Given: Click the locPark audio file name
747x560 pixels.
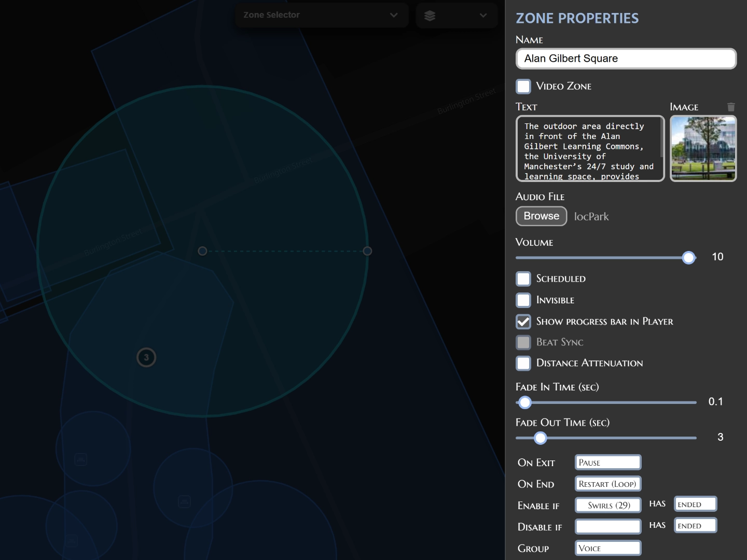Looking at the screenshot, I should [591, 217].
